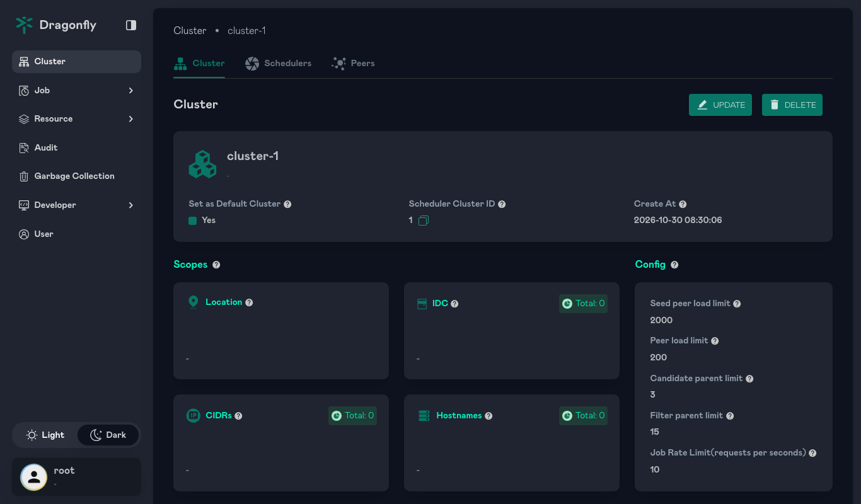The image size is (861, 504).
Task: Show help icon beside Scheduler Cluster ID
Action: (502, 204)
